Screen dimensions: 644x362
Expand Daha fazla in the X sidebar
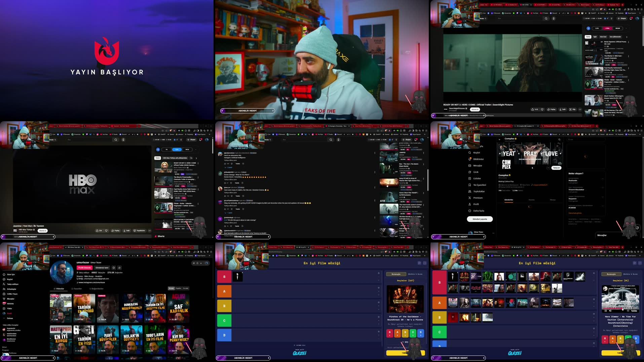[480, 210]
